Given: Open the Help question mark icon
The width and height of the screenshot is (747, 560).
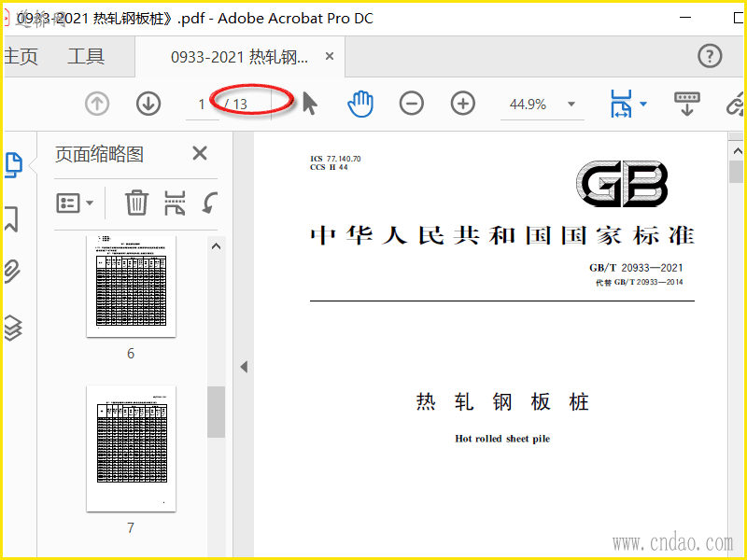Looking at the screenshot, I should (x=710, y=56).
